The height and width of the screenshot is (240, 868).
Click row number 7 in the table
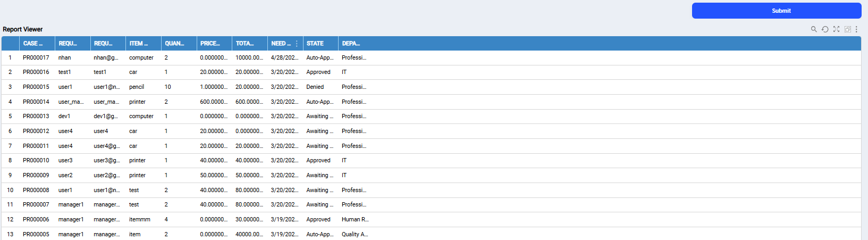10,146
